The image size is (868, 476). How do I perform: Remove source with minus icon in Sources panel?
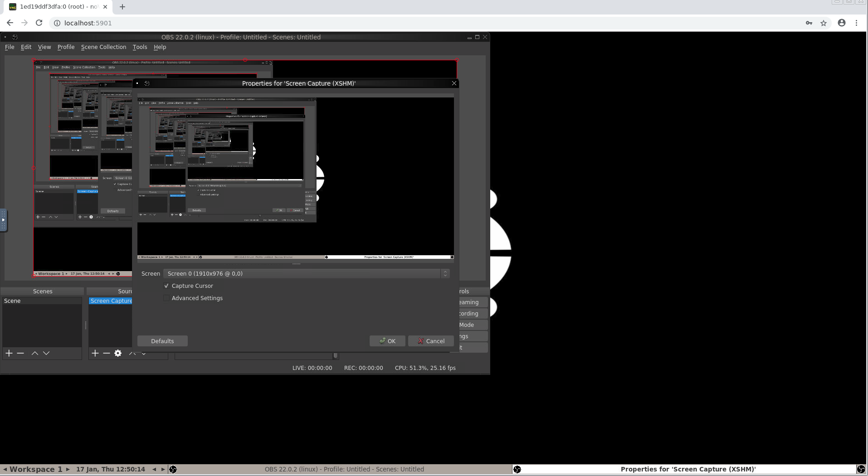pos(107,353)
